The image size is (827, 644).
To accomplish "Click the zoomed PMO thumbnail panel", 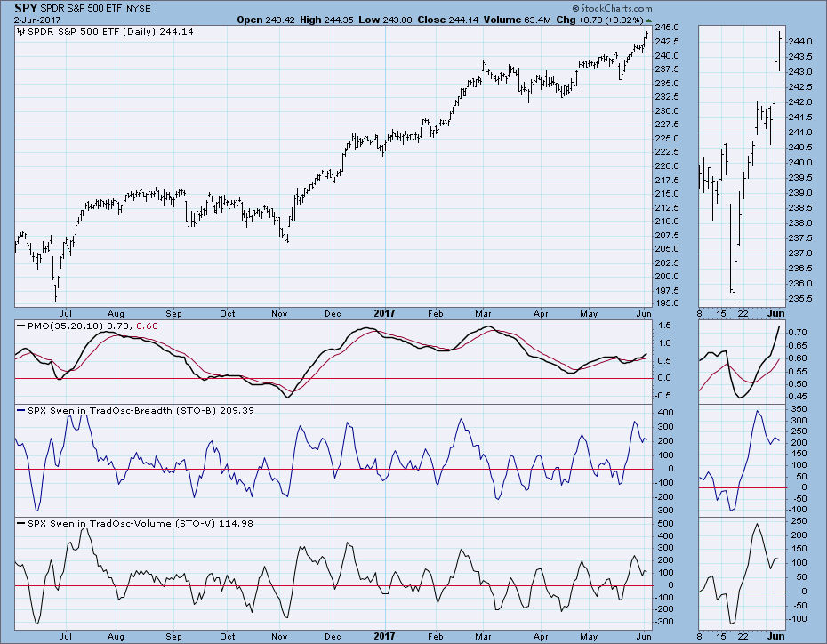I will click(743, 361).
